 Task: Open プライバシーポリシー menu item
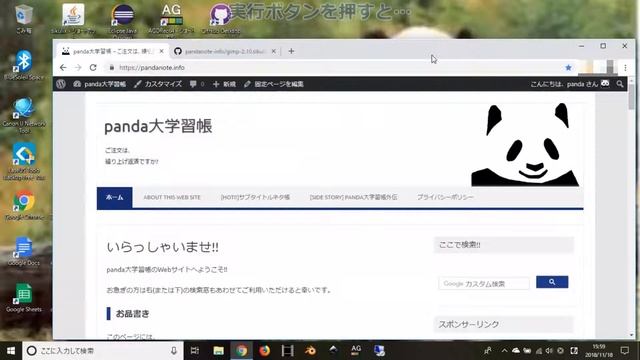pos(445,198)
